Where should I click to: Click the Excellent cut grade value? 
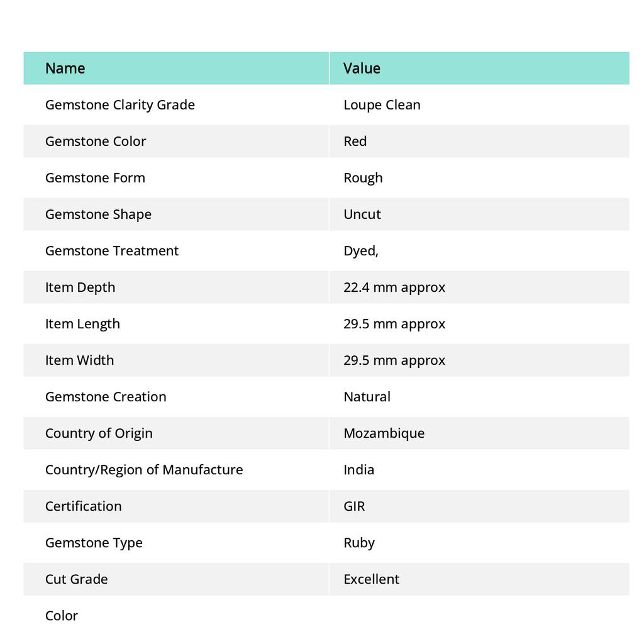[x=371, y=579]
